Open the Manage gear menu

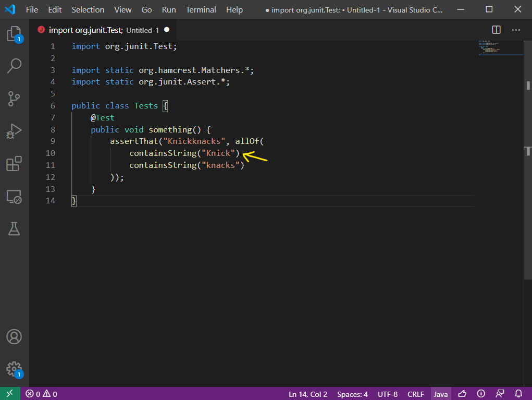pyautogui.click(x=14, y=369)
